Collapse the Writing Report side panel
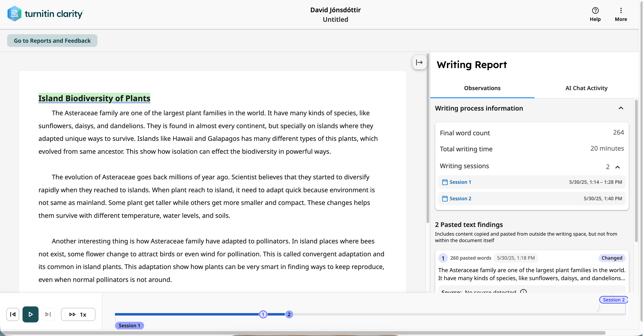644x336 pixels. [419, 62]
